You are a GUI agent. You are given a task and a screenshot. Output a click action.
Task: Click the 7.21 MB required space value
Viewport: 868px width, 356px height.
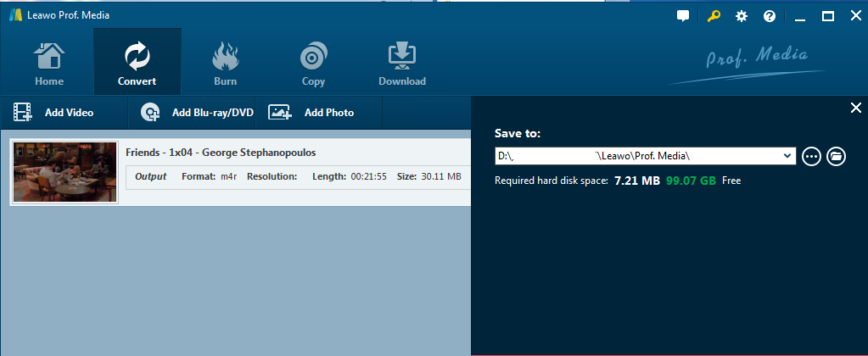pos(637,181)
